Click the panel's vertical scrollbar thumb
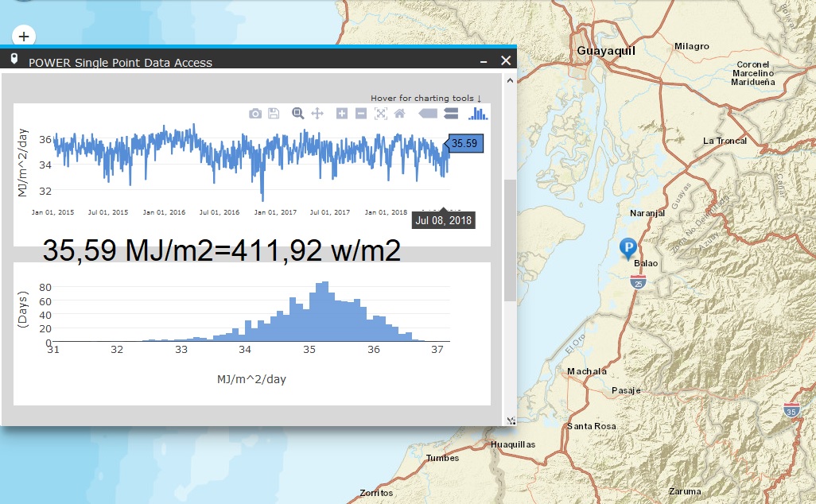Screen dimensions: 816x504 click(510, 240)
